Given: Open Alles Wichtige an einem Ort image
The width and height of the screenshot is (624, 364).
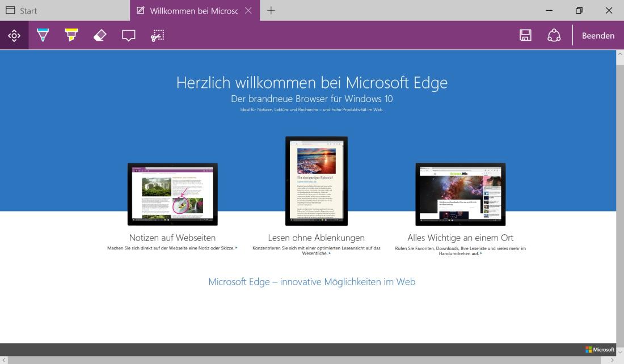Looking at the screenshot, I should 461,194.
